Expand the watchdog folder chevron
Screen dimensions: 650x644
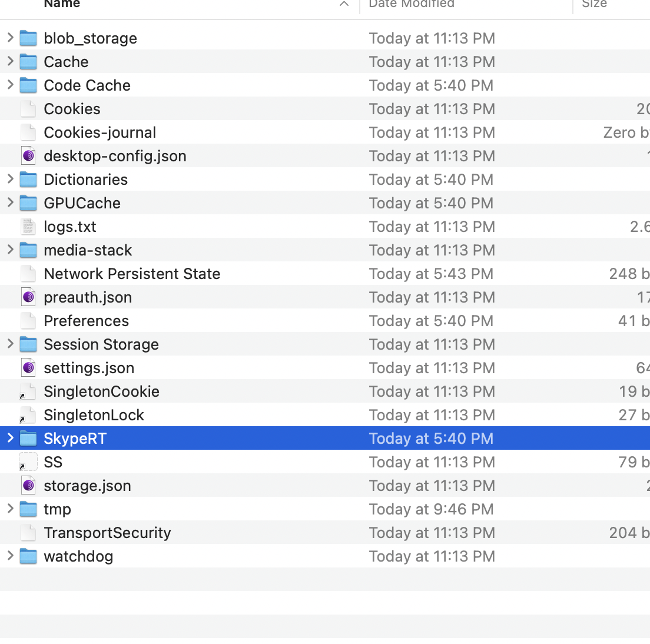[x=11, y=556]
